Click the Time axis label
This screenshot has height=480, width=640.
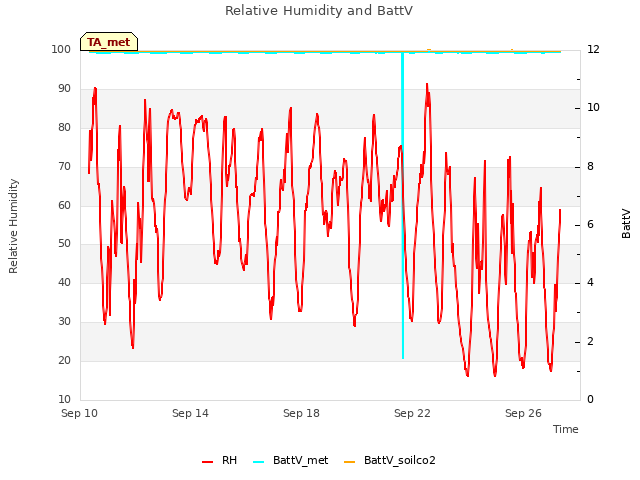pos(566,429)
